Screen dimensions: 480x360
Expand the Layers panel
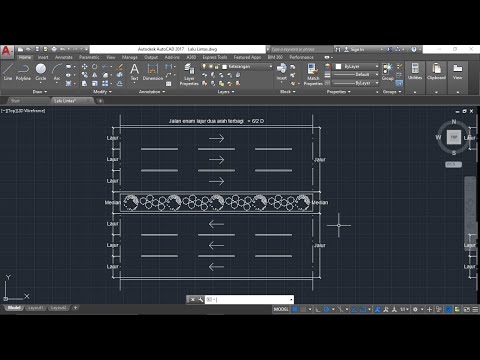click(226, 92)
